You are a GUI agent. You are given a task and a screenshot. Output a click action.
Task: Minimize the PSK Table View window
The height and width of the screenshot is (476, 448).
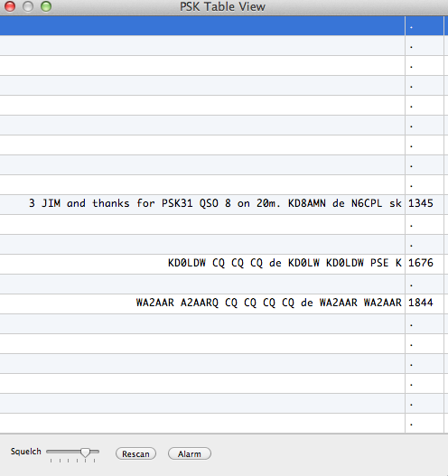tap(28, 6)
